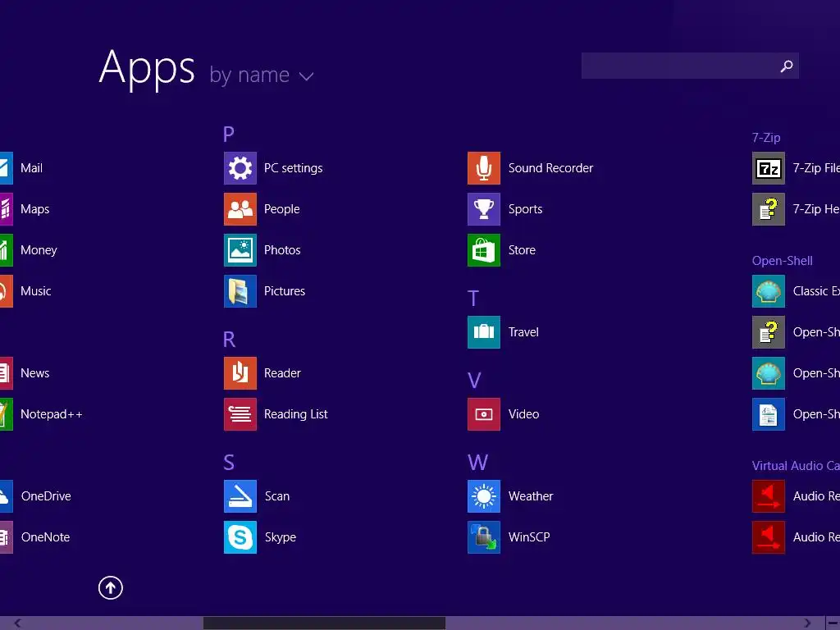This screenshot has height=630, width=840.
Task: Open the Travel suitcase icon
Action: coord(484,332)
